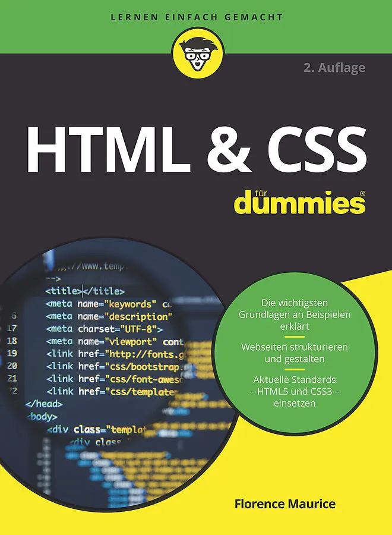Click the '2. Auflage' edition label
This screenshot has width=392, height=535.
[334, 68]
